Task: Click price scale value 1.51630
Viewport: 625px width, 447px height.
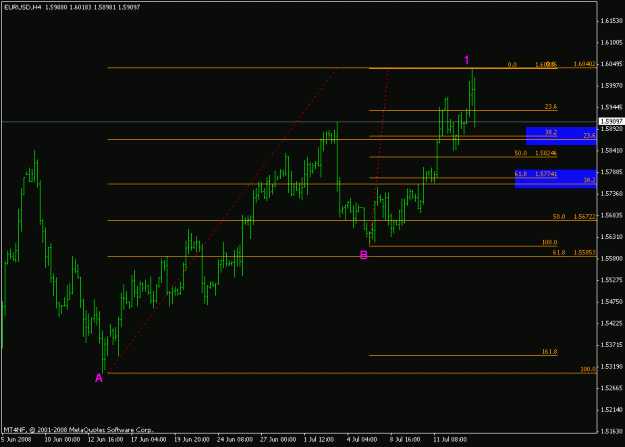Action: click(x=611, y=431)
